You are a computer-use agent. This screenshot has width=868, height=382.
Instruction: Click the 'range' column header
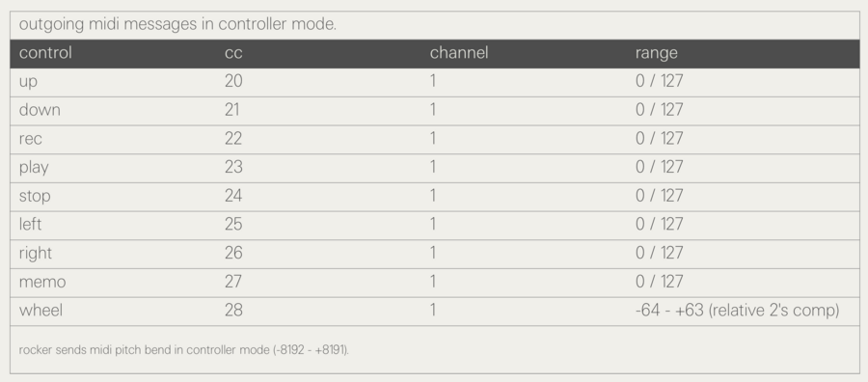click(656, 54)
